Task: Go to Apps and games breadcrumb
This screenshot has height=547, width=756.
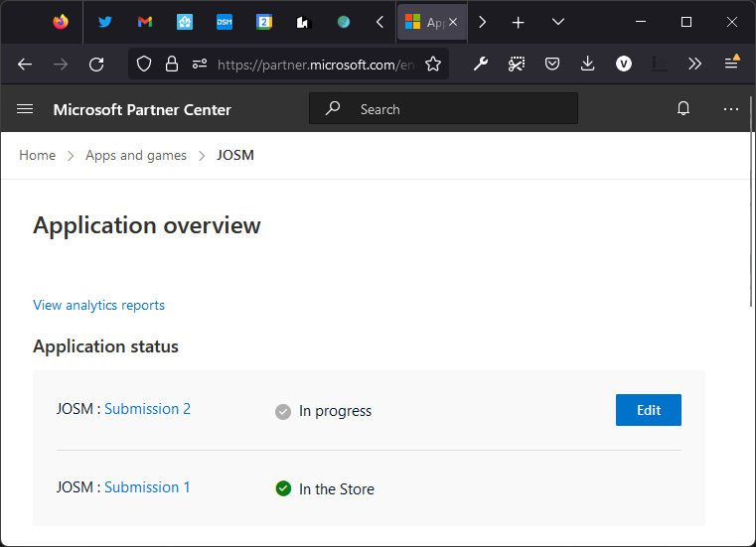Action: (136, 155)
